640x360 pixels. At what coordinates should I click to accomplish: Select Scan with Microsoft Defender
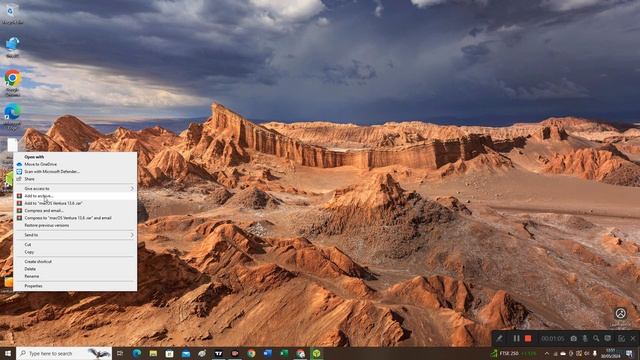click(75, 171)
